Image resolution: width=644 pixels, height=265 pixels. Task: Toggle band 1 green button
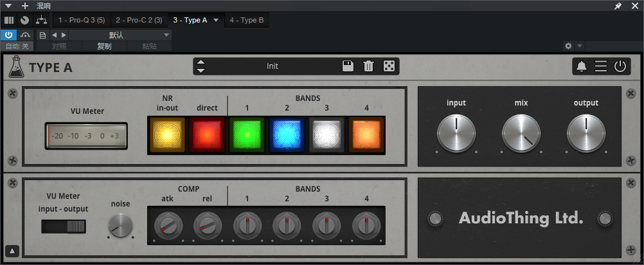[247, 135]
